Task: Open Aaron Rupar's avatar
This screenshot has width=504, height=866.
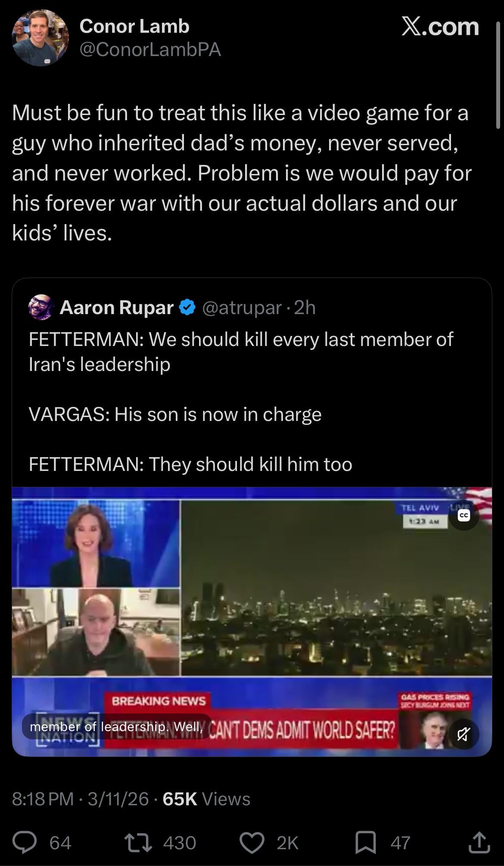Action: [x=41, y=307]
